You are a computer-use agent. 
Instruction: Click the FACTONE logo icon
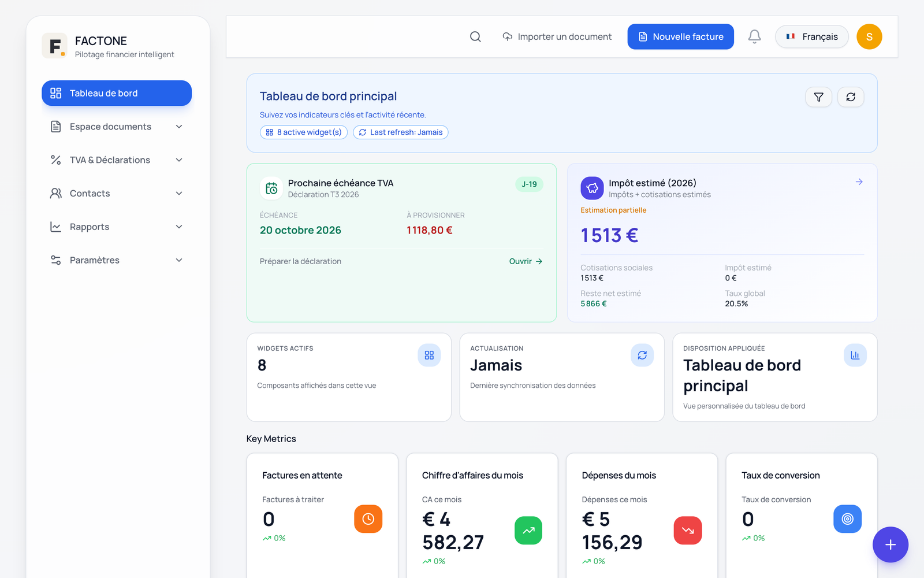tap(54, 46)
